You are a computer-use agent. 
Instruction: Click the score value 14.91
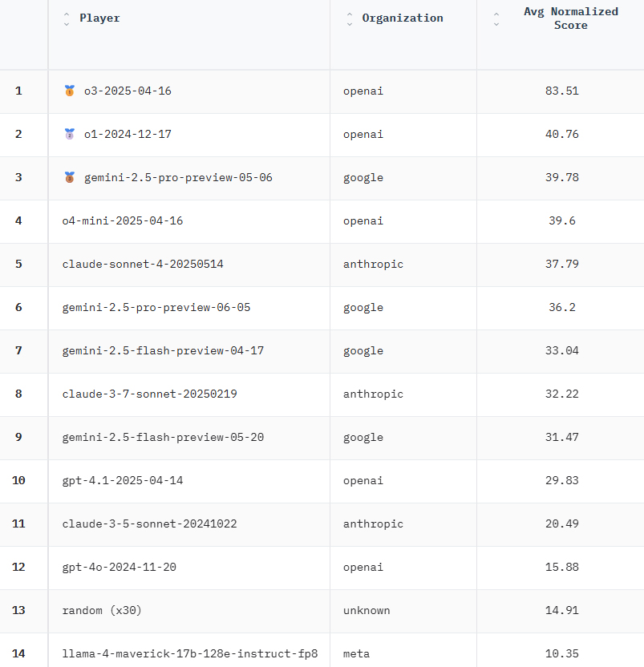562,610
